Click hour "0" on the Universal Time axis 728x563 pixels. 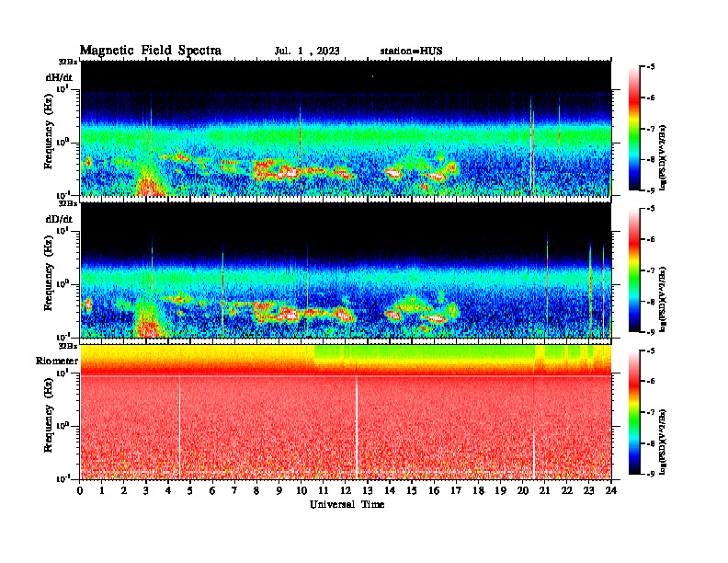pos(80,490)
